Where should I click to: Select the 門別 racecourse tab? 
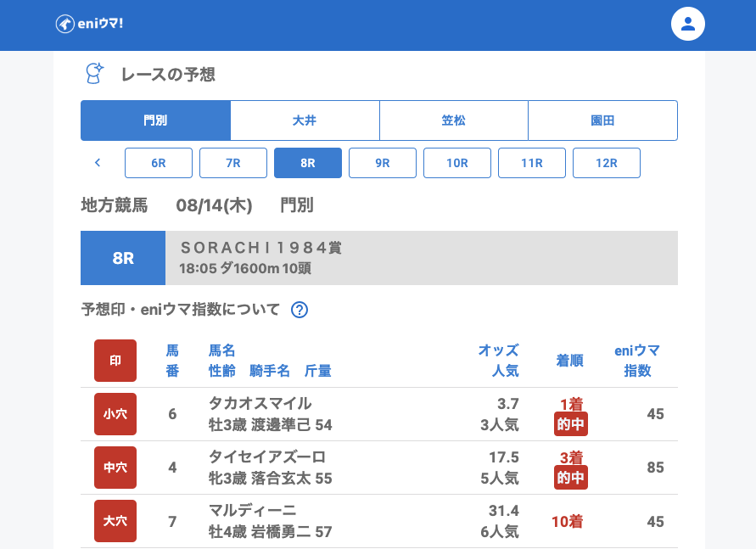pos(155,120)
